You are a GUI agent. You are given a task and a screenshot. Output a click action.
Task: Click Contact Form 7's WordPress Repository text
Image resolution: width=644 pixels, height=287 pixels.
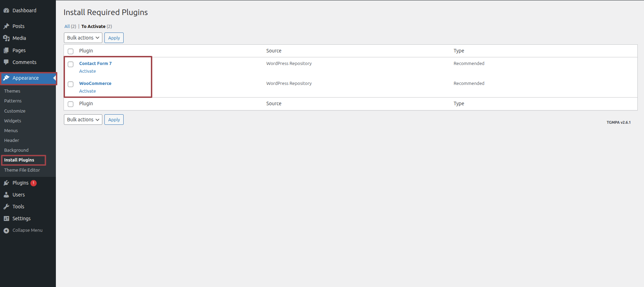289,63
